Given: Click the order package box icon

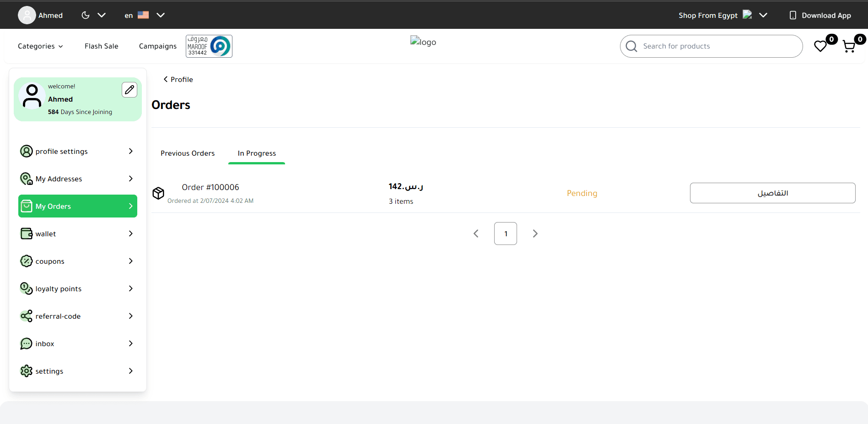Looking at the screenshot, I should click(x=158, y=193).
